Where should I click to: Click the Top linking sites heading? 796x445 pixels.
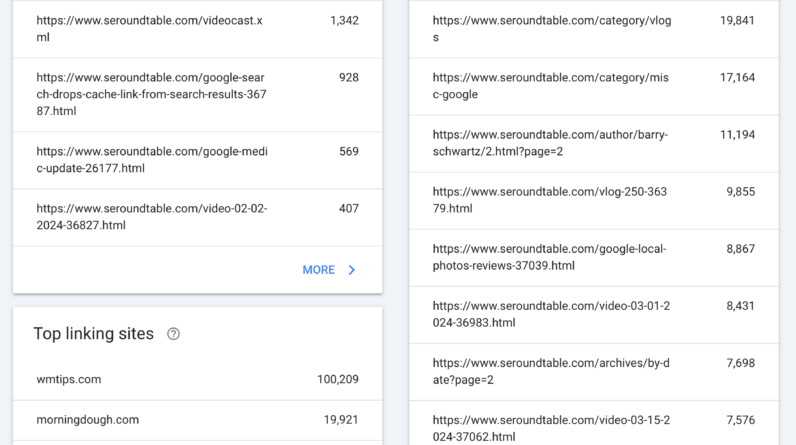point(93,334)
